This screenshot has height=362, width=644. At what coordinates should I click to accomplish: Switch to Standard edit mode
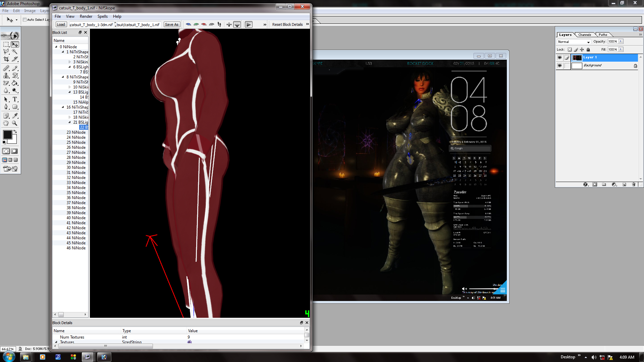6,151
